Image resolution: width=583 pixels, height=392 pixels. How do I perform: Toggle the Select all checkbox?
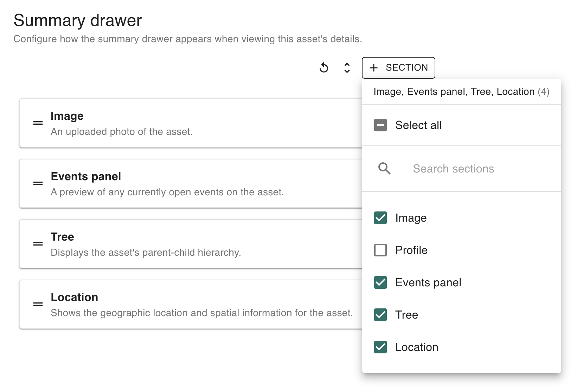(380, 125)
